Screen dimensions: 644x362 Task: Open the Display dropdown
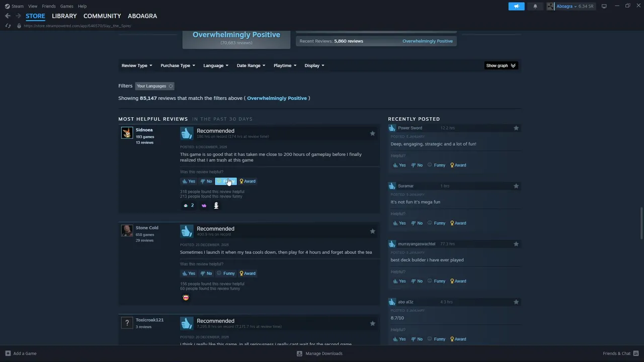314,66
